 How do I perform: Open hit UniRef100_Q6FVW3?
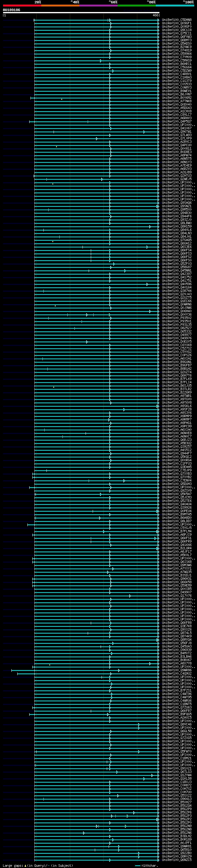[x=177, y=37]
